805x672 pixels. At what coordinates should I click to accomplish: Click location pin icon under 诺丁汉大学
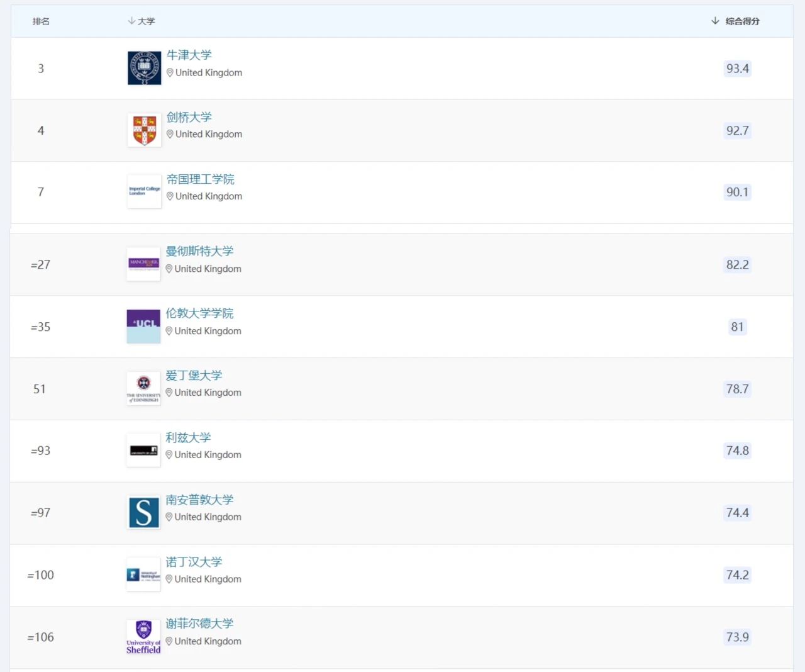(169, 580)
